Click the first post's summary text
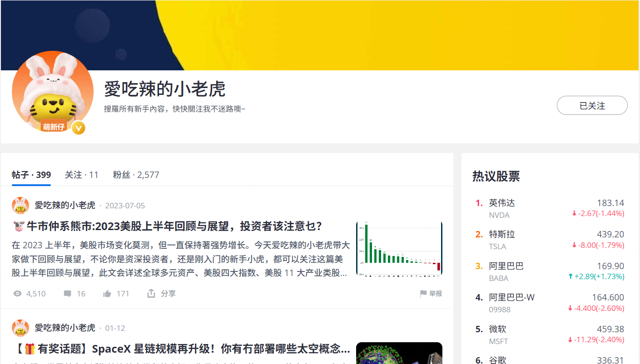This screenshot has height=364, width=640. click(181, 259)
